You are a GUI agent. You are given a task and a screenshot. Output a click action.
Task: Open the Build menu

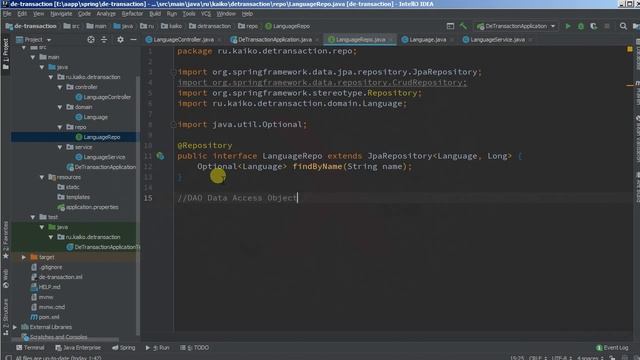pos(155,14)
